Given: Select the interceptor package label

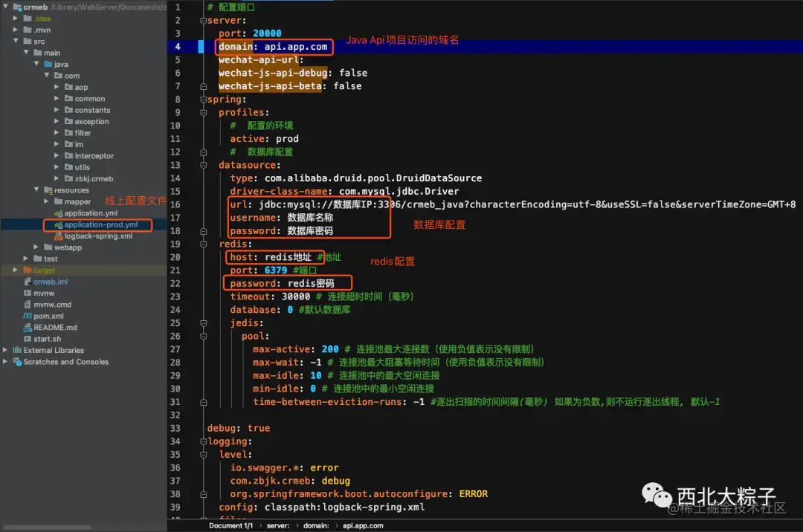Looking at the screenshot, I should pyautogui.click(x=94, y=155).
